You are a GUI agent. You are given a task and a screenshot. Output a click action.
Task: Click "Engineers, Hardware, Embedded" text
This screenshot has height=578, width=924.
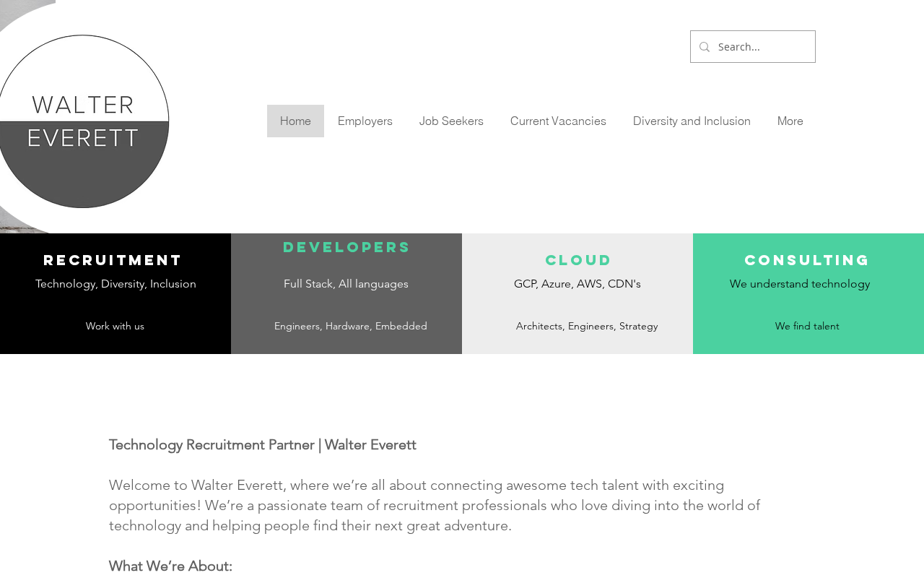click(x=351, y=326)
